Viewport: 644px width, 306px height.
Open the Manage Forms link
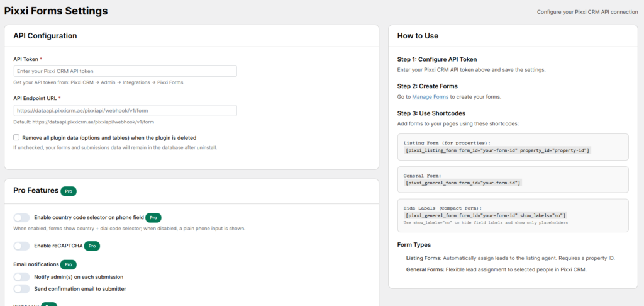pyautogui.click(x=430, y=97)
